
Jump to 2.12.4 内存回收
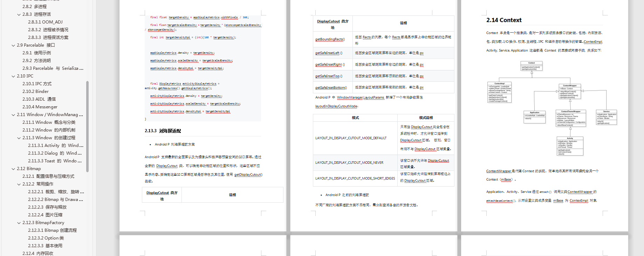point(38,253)
